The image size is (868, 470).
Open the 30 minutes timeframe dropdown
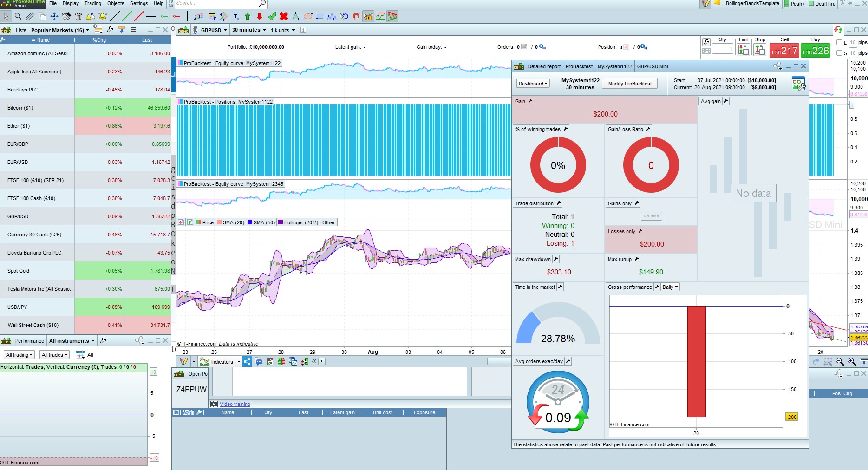click(249, 30)
